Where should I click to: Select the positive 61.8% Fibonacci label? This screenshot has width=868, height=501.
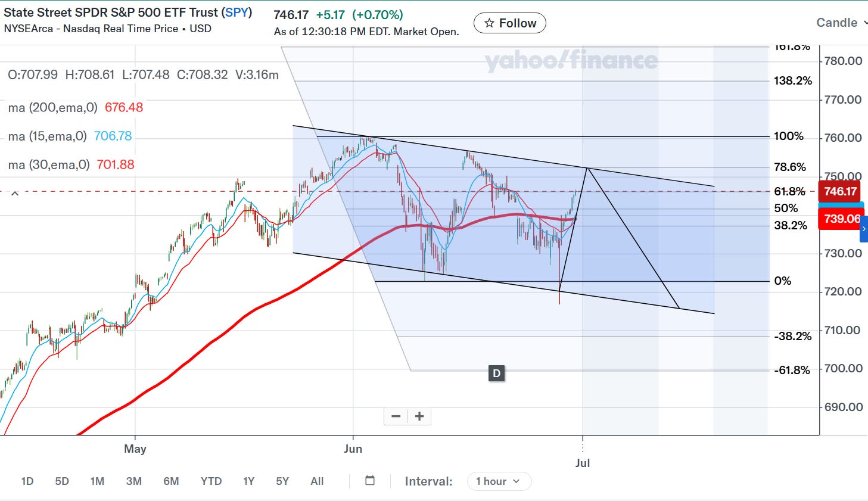[x=789, y=192]
